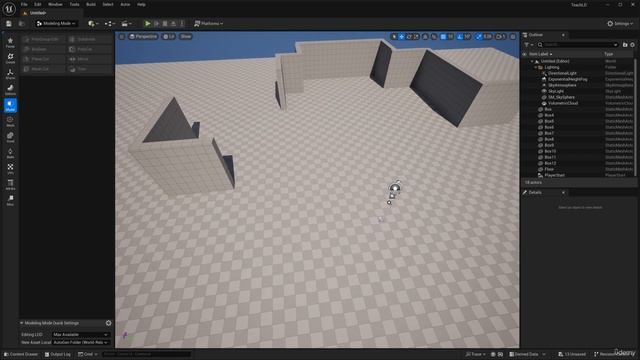Open the Misc tool category
The width and height of the screenshot is (640, 360).
(10, 200)
